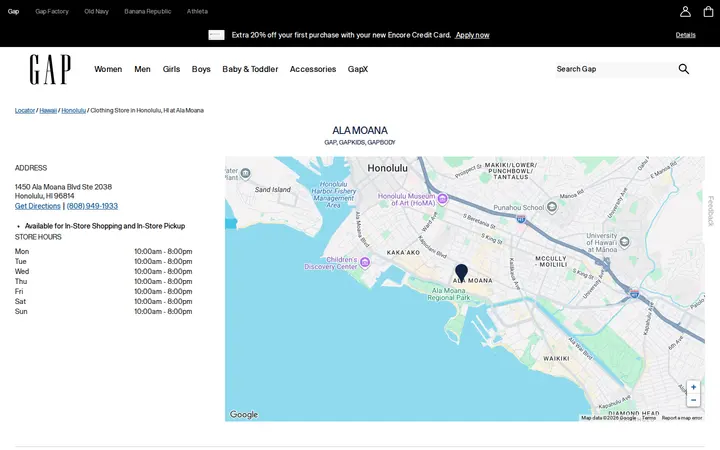Open the account profile icon
This screenshot has width=720, height=450.
[685, 11]
